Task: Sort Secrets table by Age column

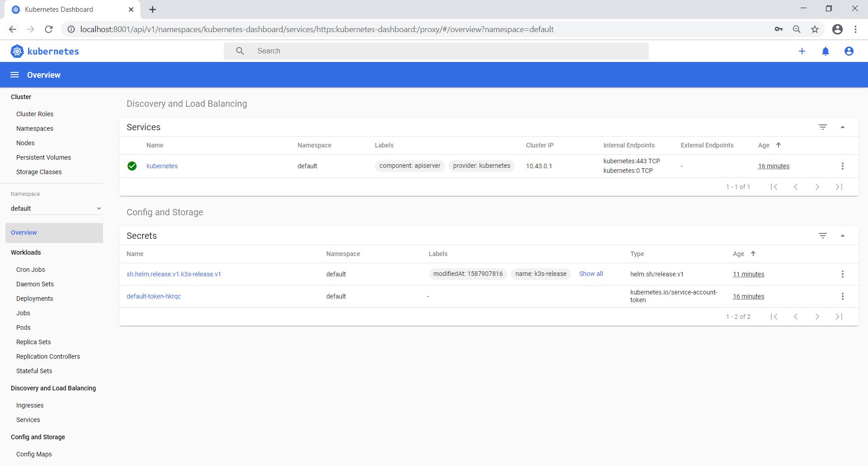Action: (738, 254)
